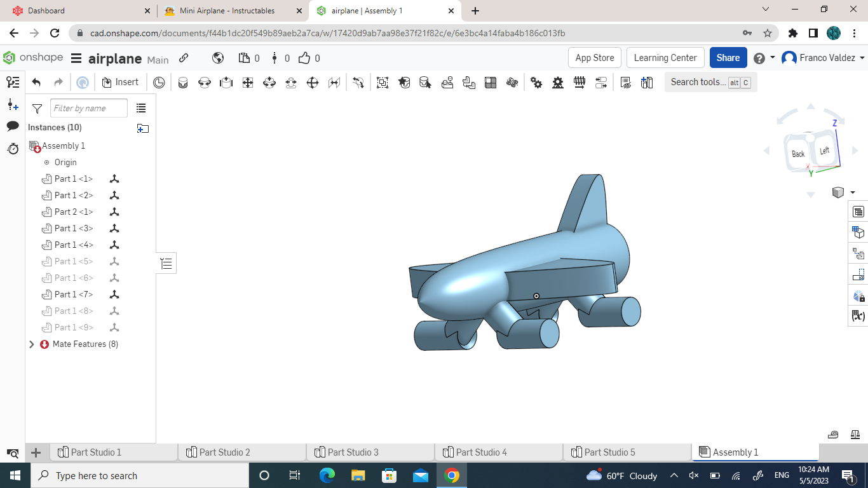Image resolution: width=868 pixels, height=488 pixels.
Task: Click the blue Share button
Action: point(728,57)
